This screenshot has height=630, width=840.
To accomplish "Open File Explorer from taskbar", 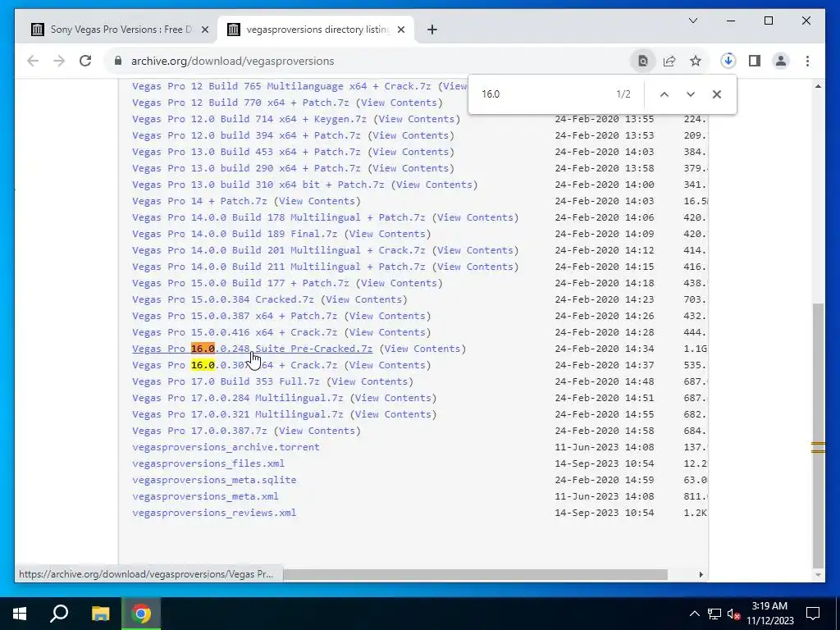I will tap(100, 614).
